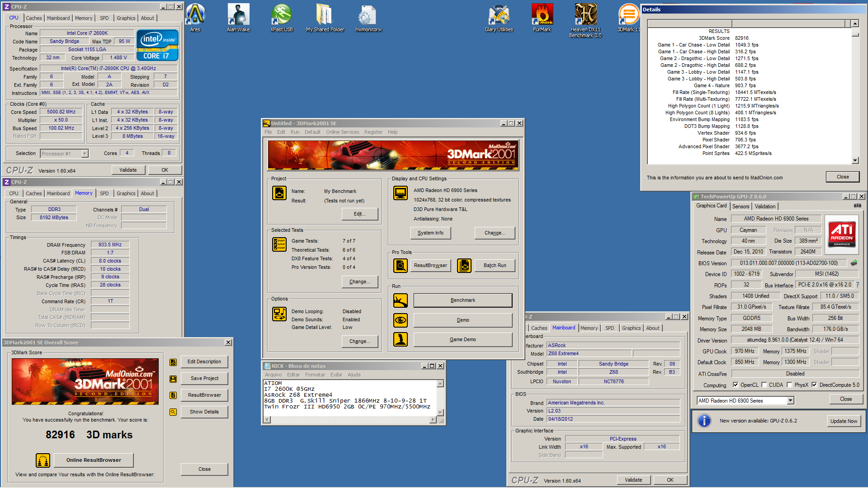Viewport: 868px width, 488px height.
Task: Click the Online ResultBrowser icon
Action: (x=43, y=460)
